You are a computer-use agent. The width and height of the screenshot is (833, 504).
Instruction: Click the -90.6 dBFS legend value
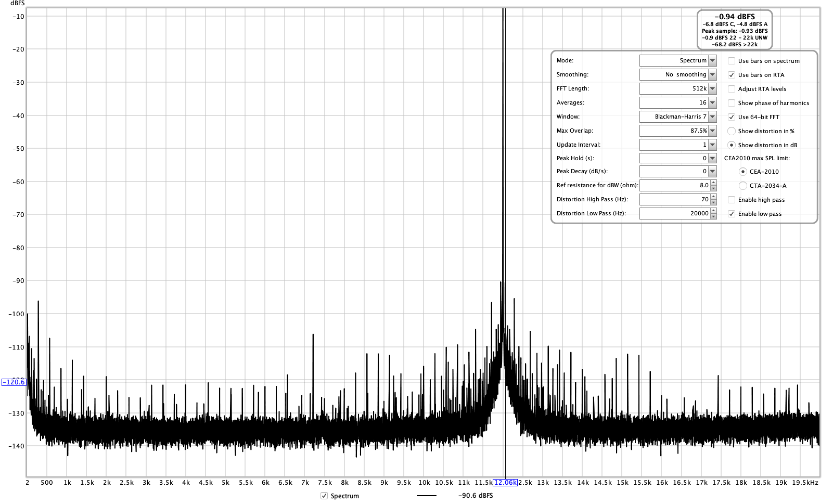(x=476, y=496)
